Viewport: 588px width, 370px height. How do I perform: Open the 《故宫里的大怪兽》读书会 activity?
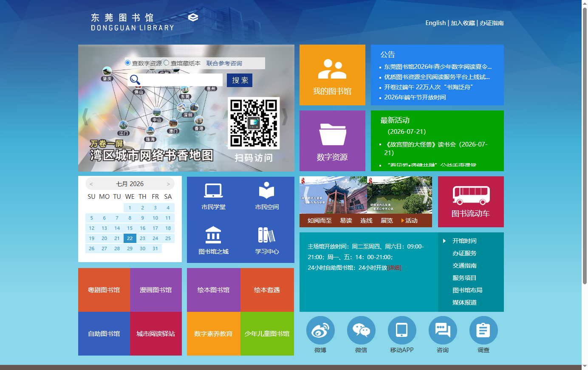(436, 148)
